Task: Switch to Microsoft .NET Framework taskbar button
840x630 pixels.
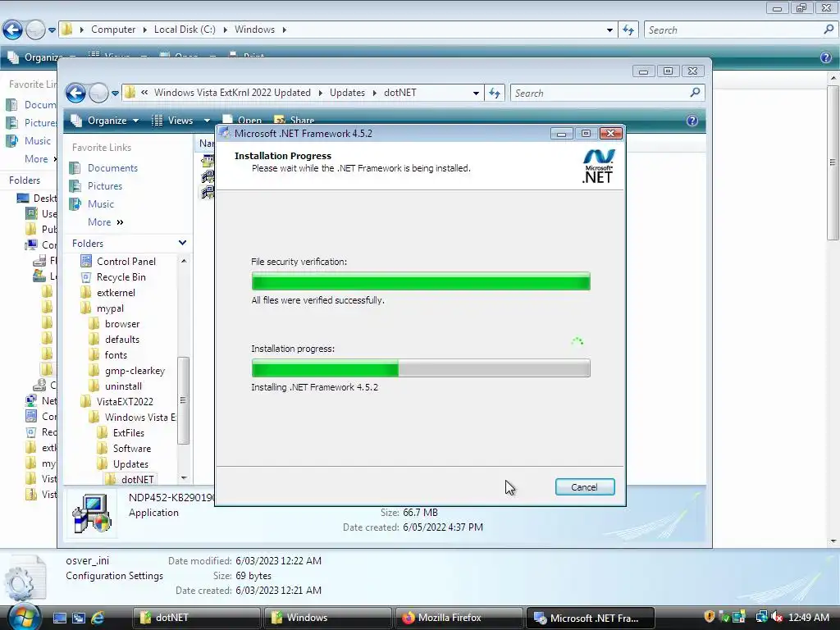Action: click(591, 618)
